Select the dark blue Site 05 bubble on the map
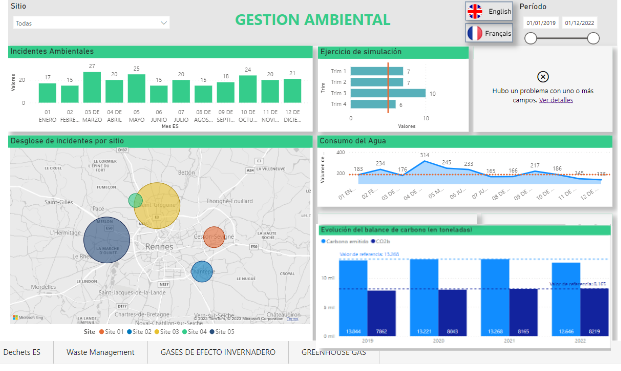This screenshot has height=371, width=621. tap(107, 240)
